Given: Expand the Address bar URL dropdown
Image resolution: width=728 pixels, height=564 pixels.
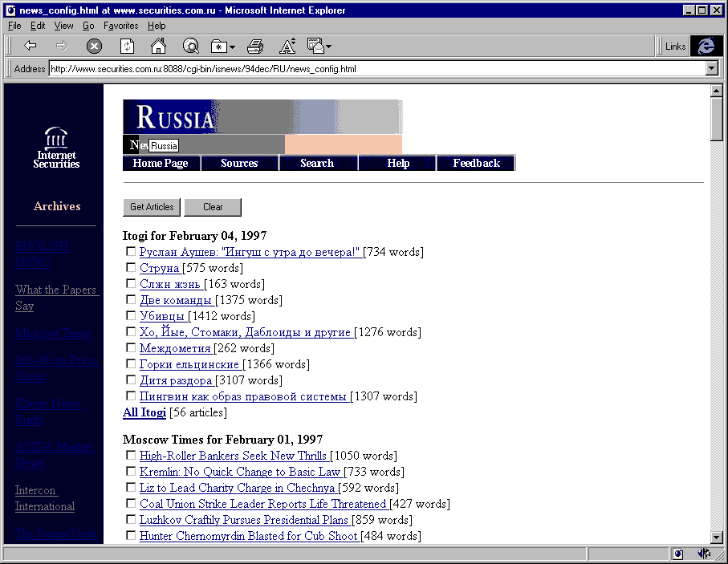Looking at the screenshot, I should 711,69.
